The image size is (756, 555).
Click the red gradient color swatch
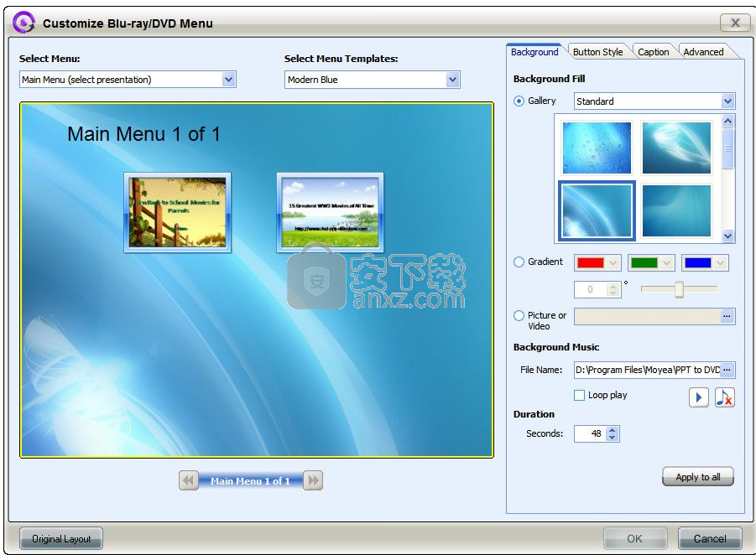[591, 262]
